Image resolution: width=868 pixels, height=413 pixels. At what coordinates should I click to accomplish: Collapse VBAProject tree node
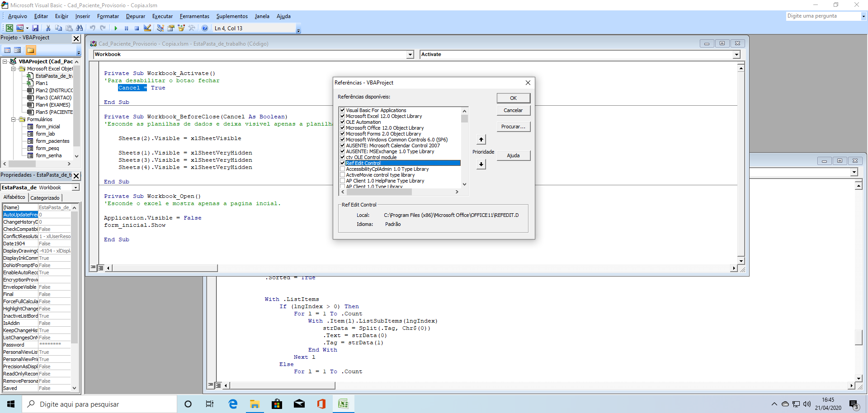tap(5, 61)
